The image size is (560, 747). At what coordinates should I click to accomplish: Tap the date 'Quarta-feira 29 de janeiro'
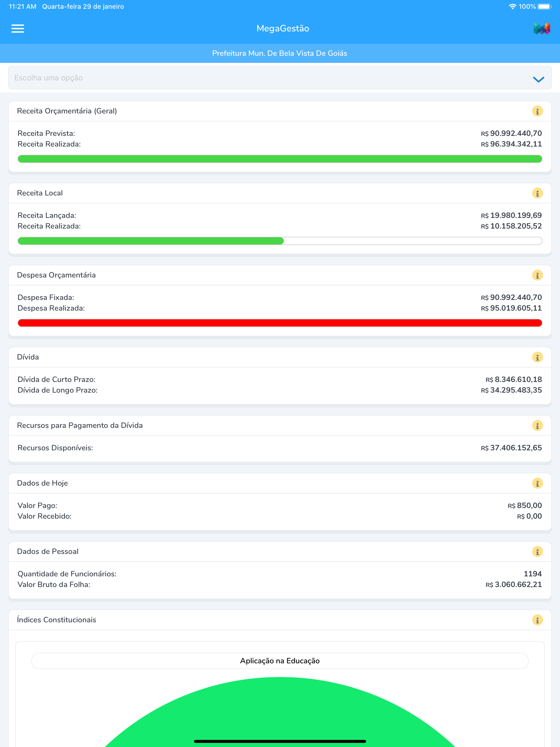[83, 6]
